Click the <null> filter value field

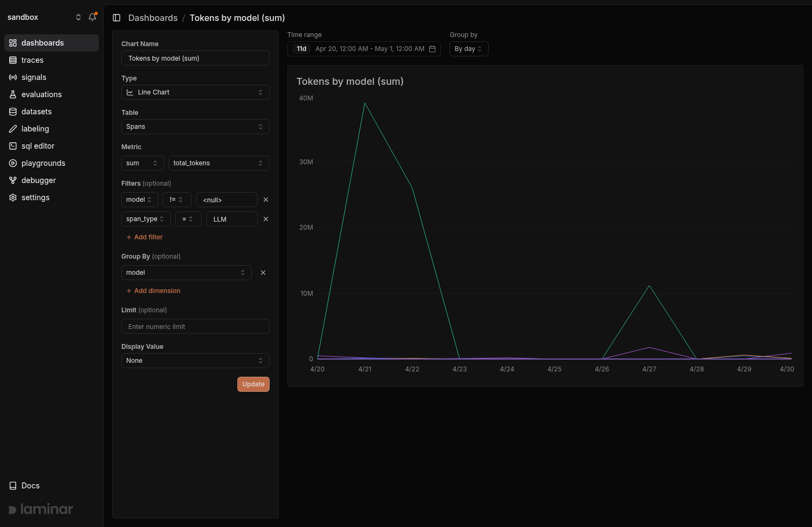[x=227, y=200]
